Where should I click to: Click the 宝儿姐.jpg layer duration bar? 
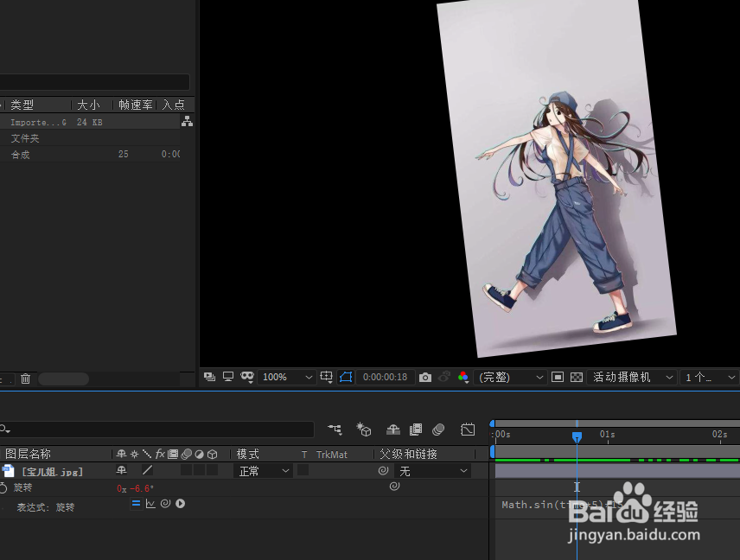point(617,471)
